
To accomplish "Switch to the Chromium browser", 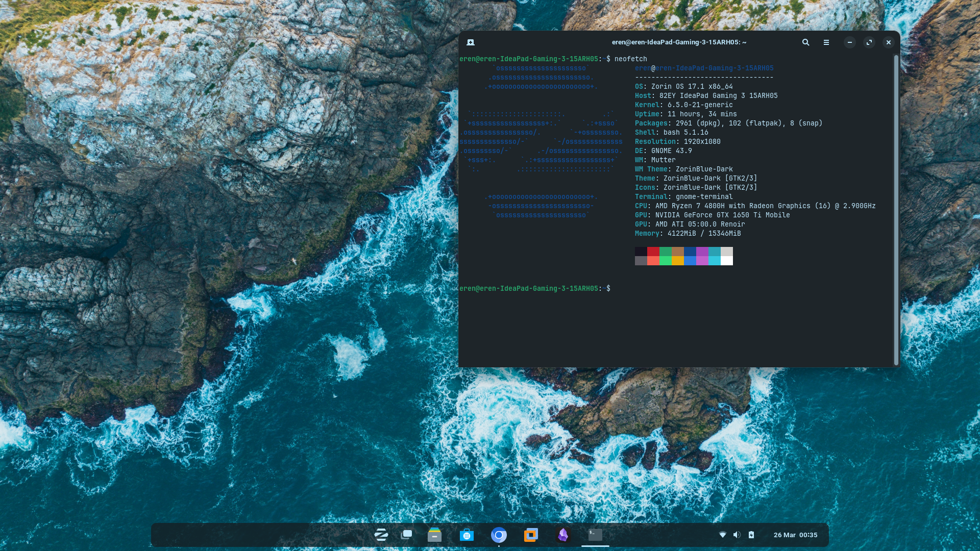I will tap(499, 535).
